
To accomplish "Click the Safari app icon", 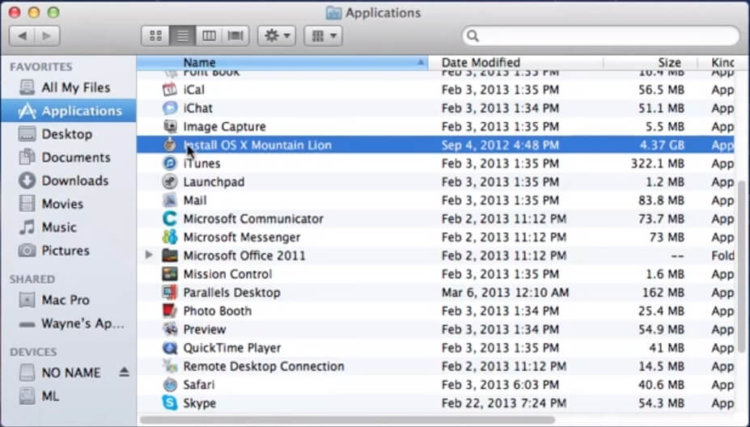I will (170, 385).
